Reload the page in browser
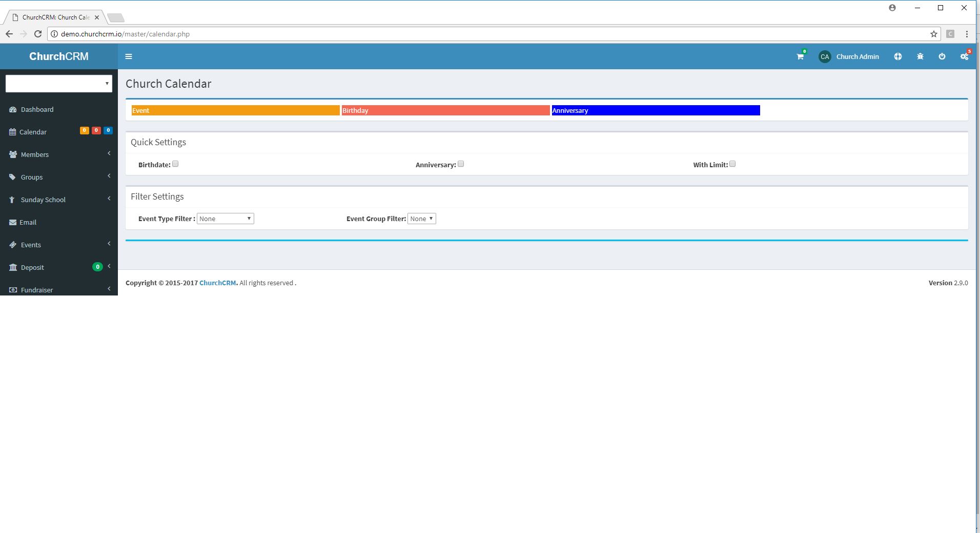This screenshot has height=533, width=980. click(37, 34)
